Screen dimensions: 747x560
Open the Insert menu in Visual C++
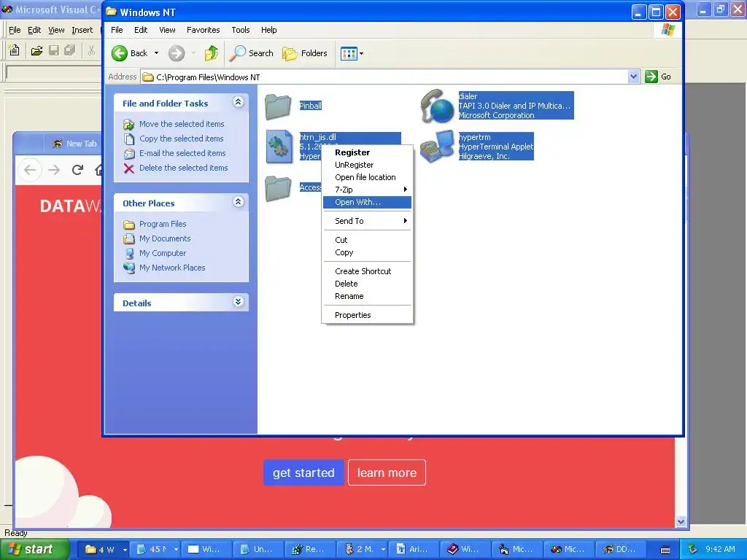[x=82, y=30]
